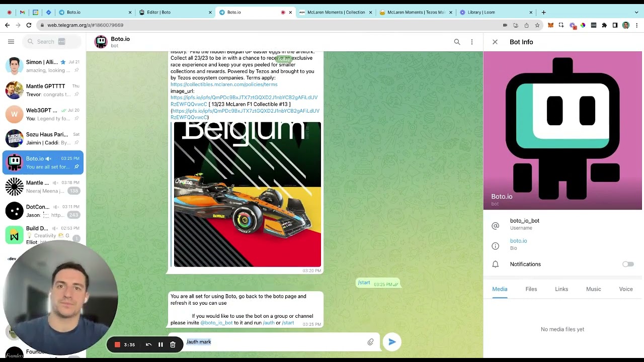Open the Sozu Haus Pari... chat
The width and height of the screenshot is (644, 362).
tap(43, 138)
